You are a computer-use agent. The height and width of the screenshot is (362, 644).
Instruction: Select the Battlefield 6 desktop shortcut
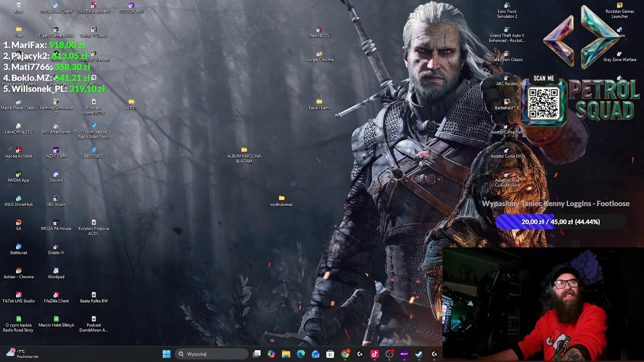coord(507,104)
